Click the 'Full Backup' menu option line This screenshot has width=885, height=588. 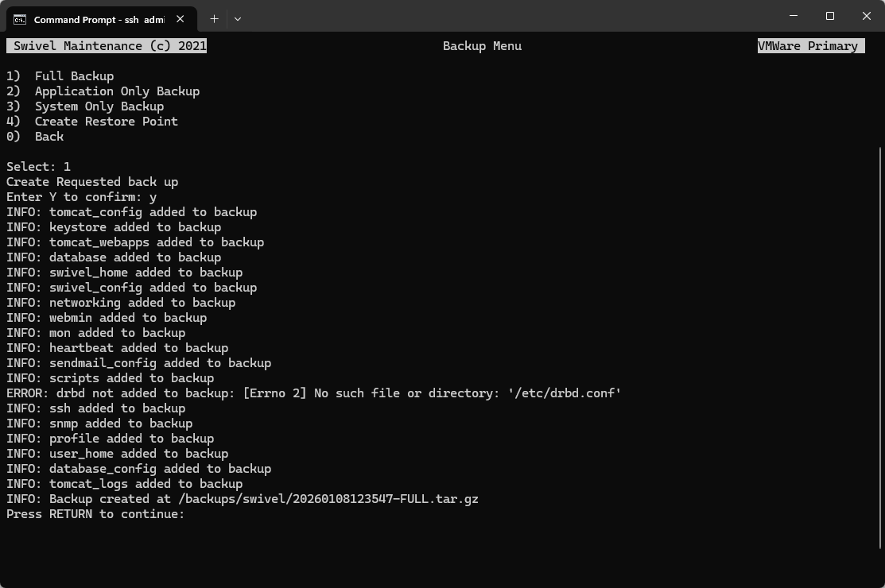tap(74, 75)
